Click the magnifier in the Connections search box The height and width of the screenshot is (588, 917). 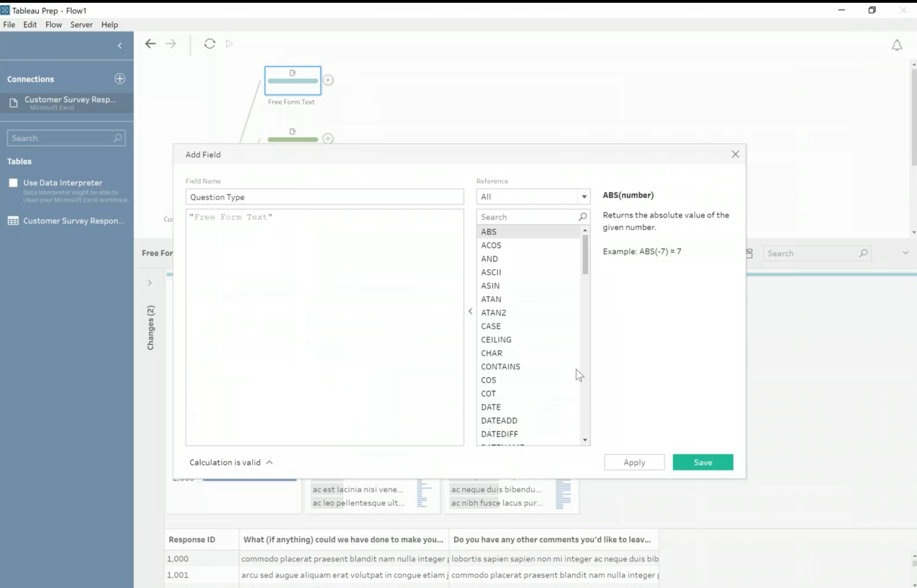[x=117, y=138]
